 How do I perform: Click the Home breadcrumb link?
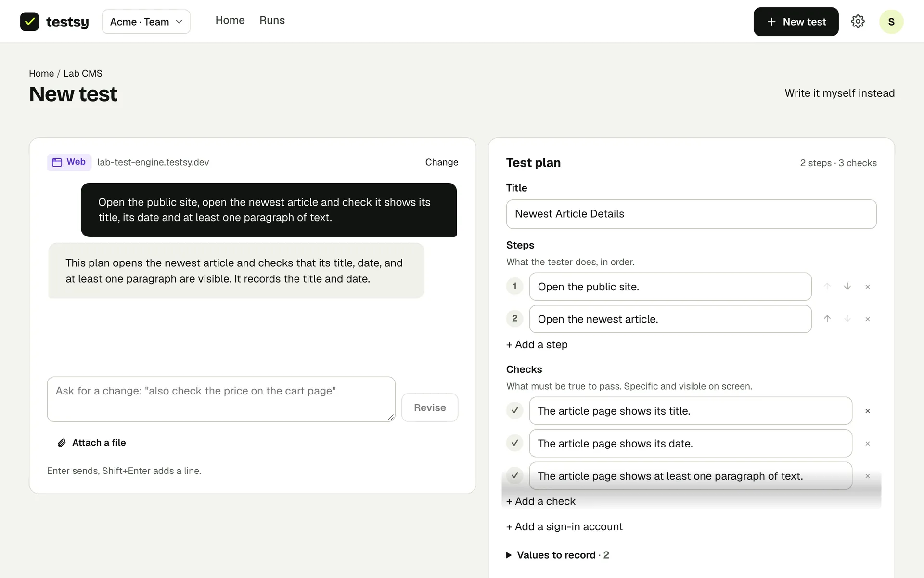click(41, 73)
